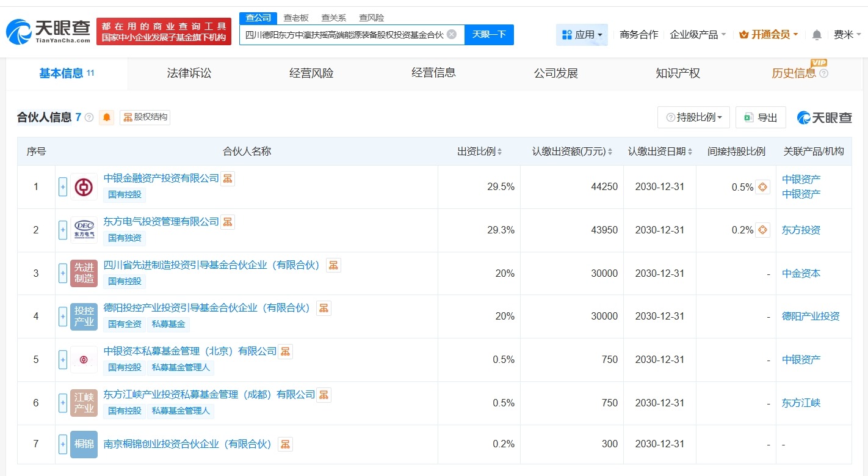Open the 持股比例 dropdown
868x476 pixels.
693,117
